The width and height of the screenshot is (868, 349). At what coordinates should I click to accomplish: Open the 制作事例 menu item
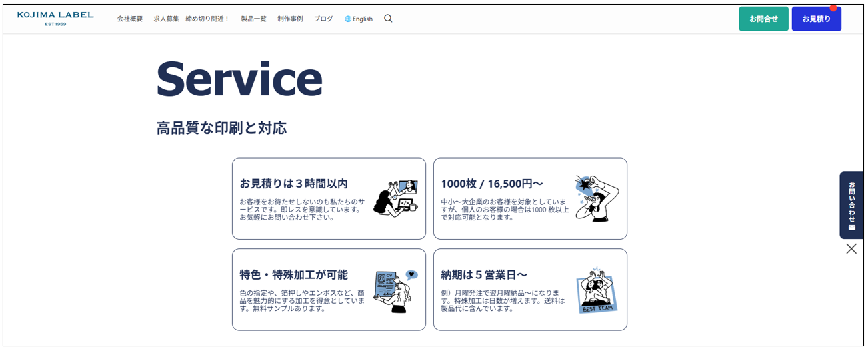(290, 19)
